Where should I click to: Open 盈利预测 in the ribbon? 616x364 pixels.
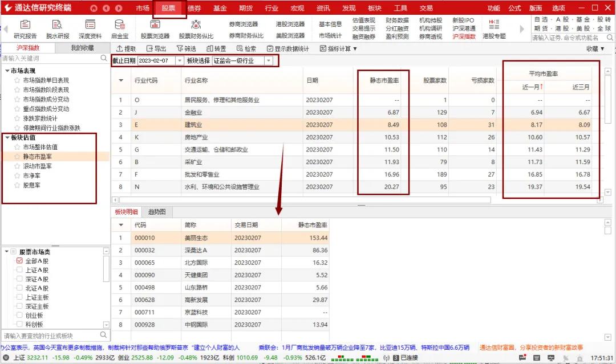click(397, 36)
